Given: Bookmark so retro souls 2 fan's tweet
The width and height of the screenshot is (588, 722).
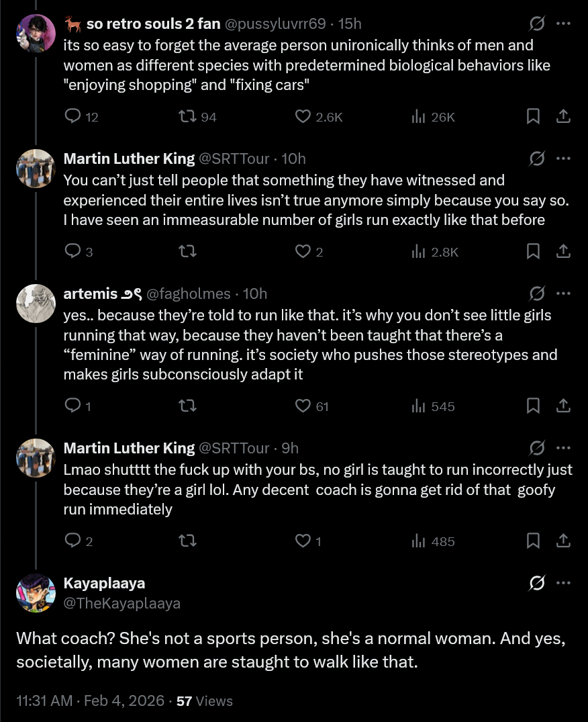Looking at the screenshot, I should coord(533,117).
